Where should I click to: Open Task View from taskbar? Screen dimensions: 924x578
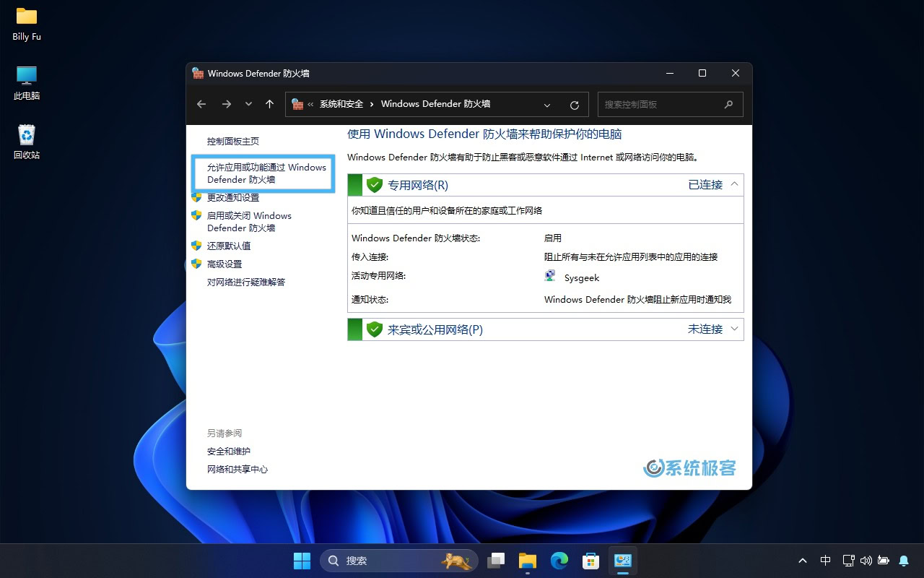click(x=496, y=561)
